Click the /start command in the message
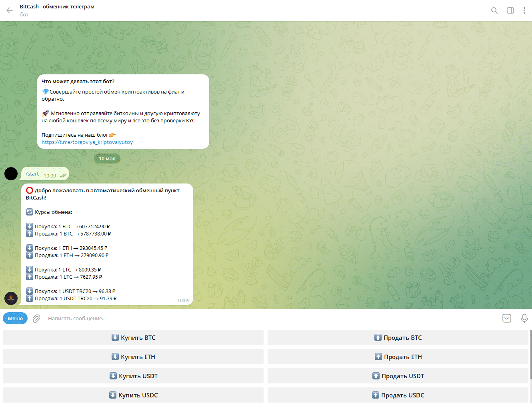The height and width of the screenshot is (405, 532). click(32, 174)
